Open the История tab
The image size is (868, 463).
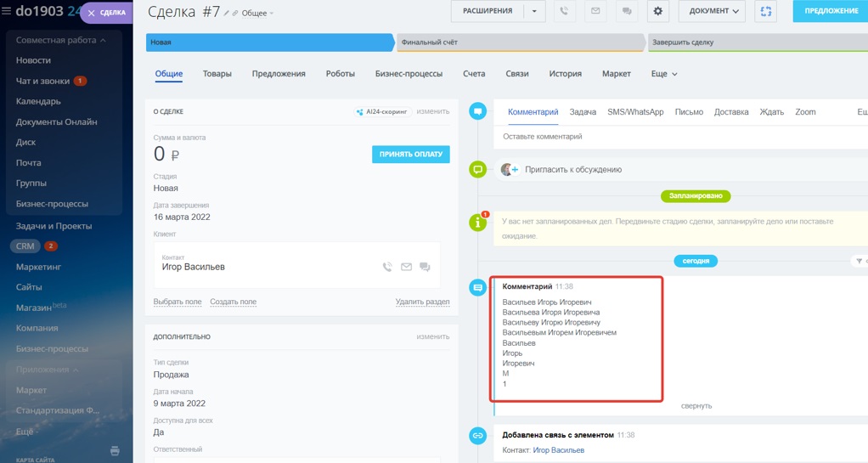pyautogui.click(x=565, y=74)
